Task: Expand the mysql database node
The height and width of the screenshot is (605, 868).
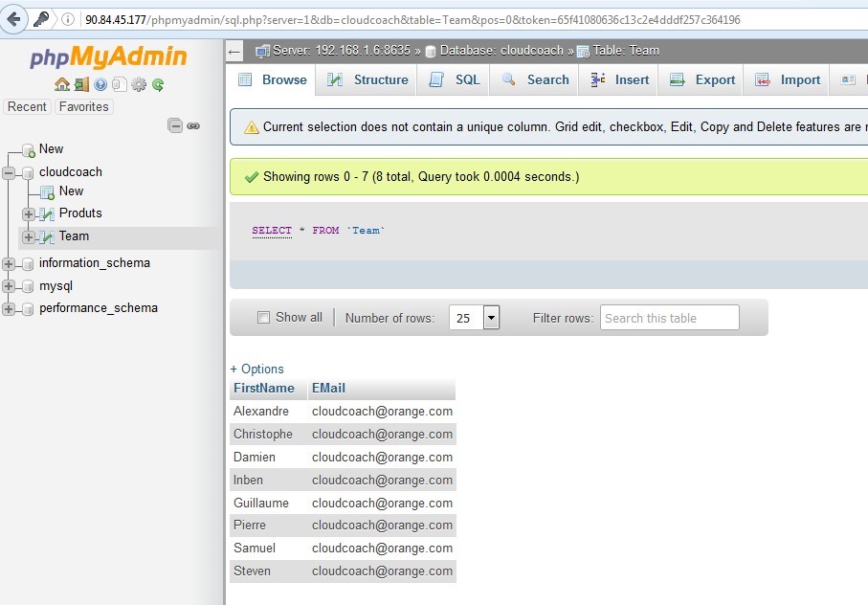Action: point(9,286)
